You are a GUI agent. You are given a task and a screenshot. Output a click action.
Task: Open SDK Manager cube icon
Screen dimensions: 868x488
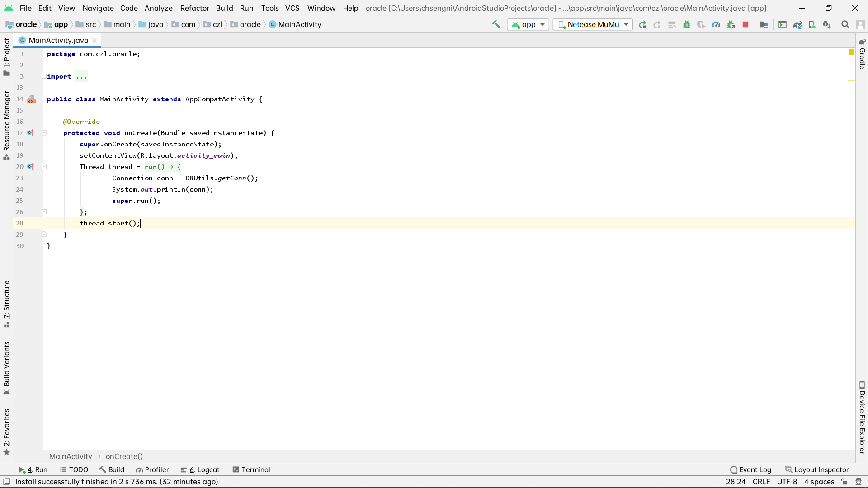826,24
